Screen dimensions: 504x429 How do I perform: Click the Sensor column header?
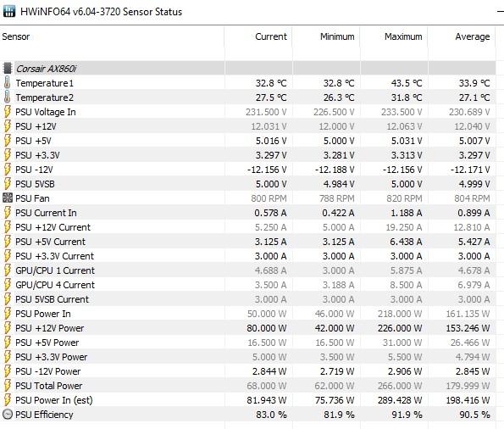(x=16, y=36)
